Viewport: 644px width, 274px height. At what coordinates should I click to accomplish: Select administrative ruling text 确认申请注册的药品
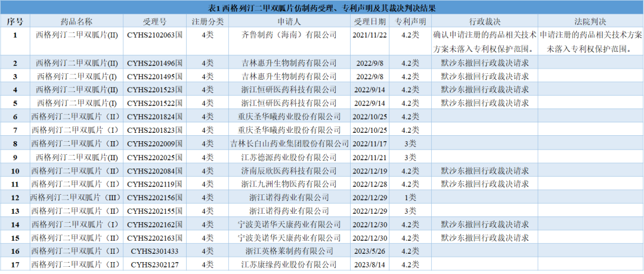pos(485,42)
